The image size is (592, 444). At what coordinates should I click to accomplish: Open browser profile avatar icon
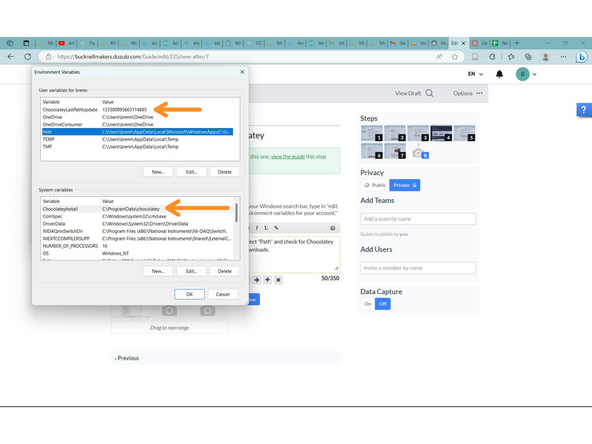pos(546,57)
